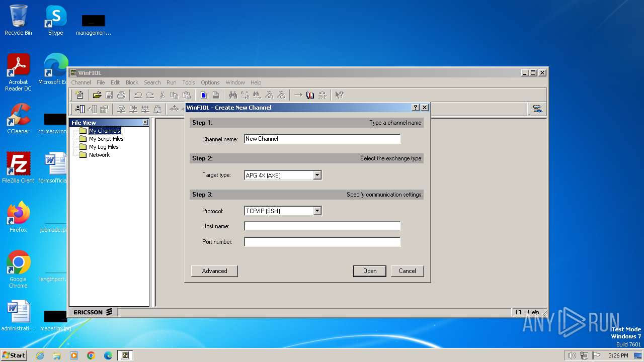Click the Port number input field
Image resolution: width=644 pixels, height=362 pixels.
point(323,242)
